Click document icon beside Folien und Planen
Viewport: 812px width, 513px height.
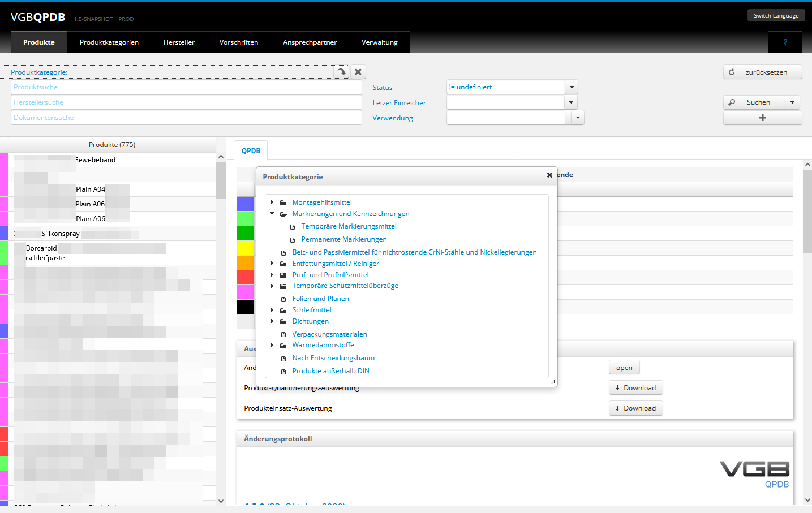point(283,299)
